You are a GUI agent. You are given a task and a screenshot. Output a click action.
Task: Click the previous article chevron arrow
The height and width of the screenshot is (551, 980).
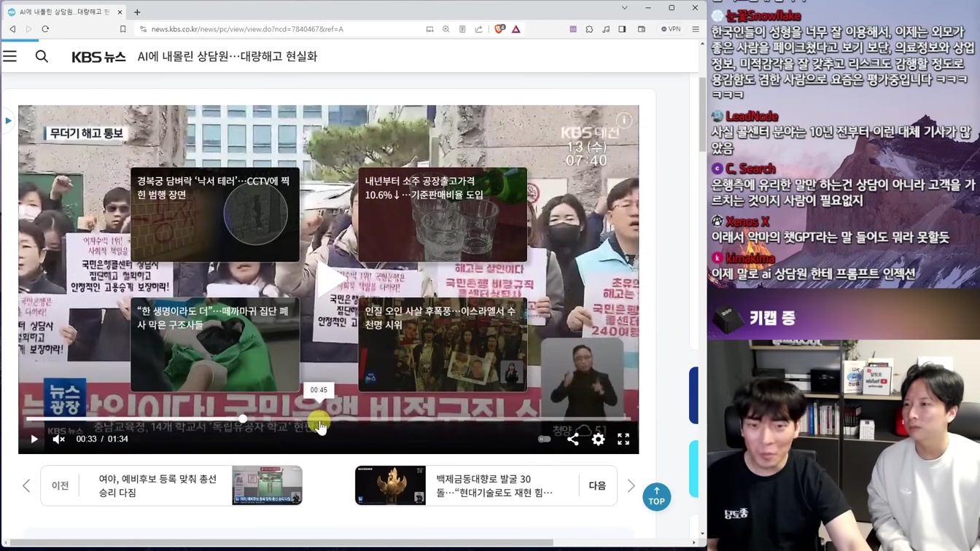(x=26, y=485)
